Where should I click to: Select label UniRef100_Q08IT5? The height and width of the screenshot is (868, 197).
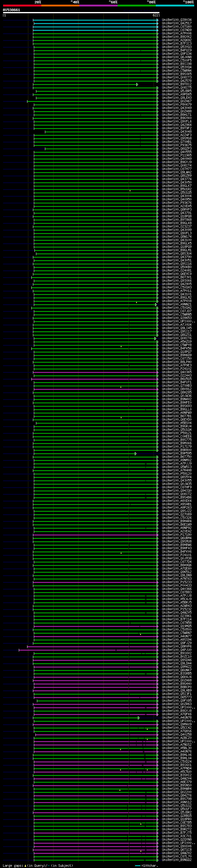point(177,88)
